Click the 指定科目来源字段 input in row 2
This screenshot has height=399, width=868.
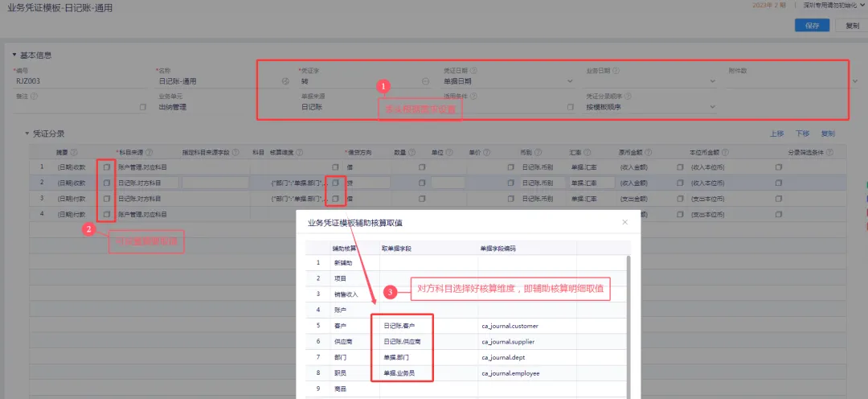pos(215,183)
